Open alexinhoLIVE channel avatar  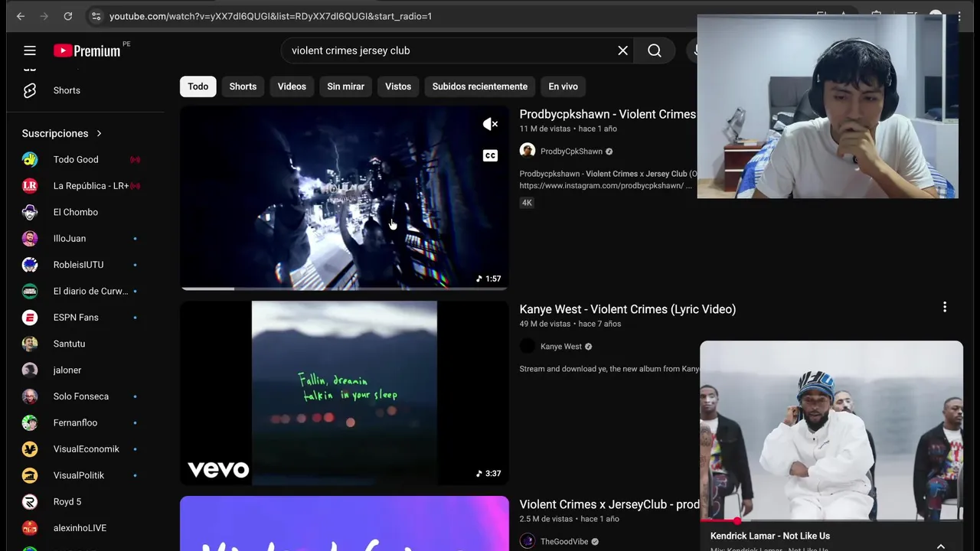click(30, 528)
